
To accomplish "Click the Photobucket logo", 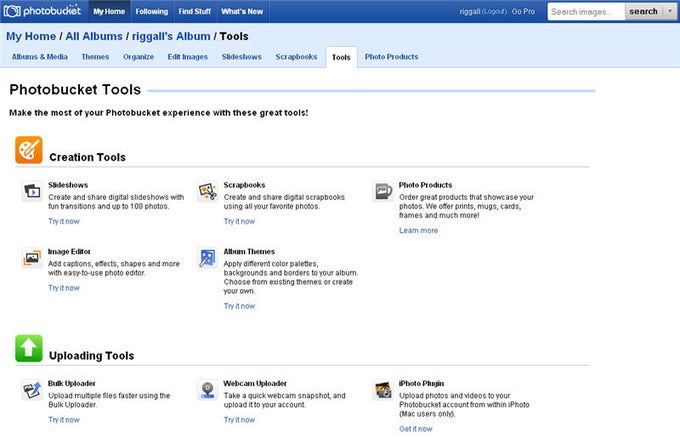I will coord(42,11).
